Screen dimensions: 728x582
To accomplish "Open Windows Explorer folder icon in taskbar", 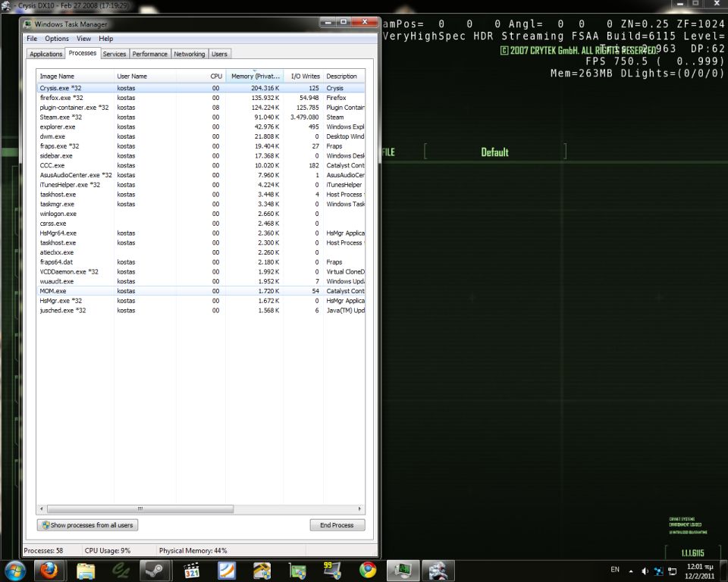I will coord(86,571).
